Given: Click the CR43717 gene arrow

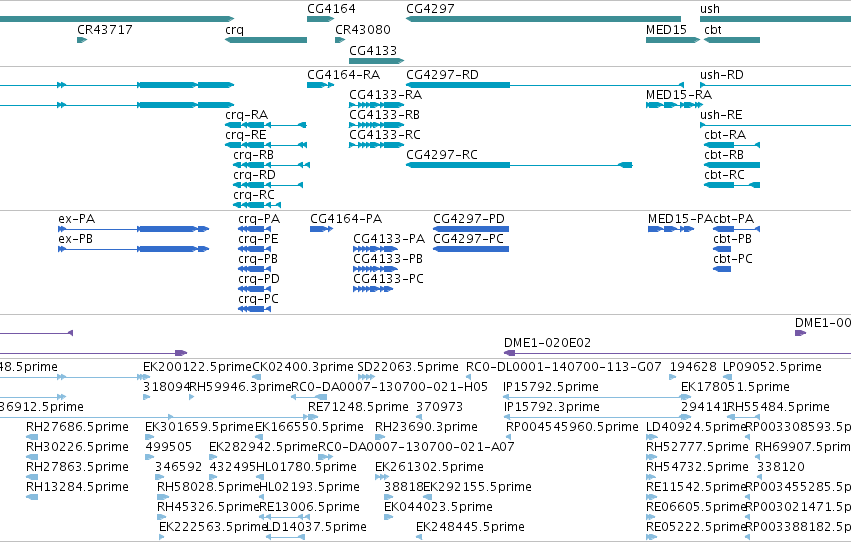Looking at the screenshot, I should tap(82, 40).
